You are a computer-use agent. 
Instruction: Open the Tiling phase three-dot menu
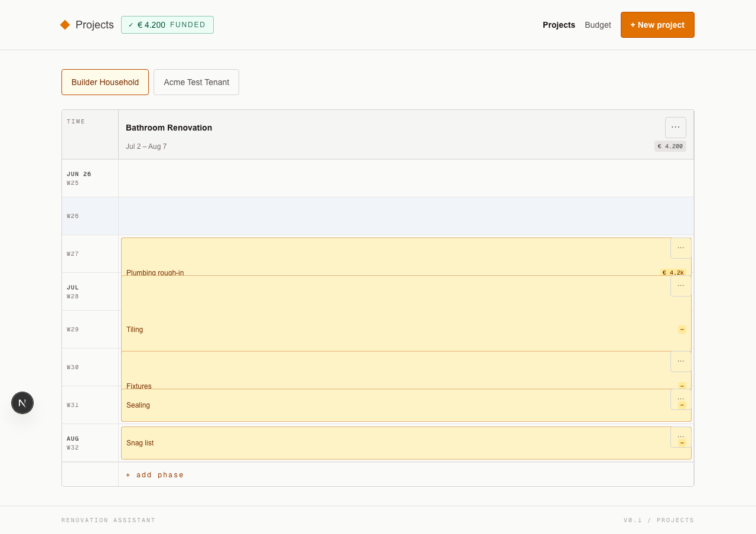point(680,286)
